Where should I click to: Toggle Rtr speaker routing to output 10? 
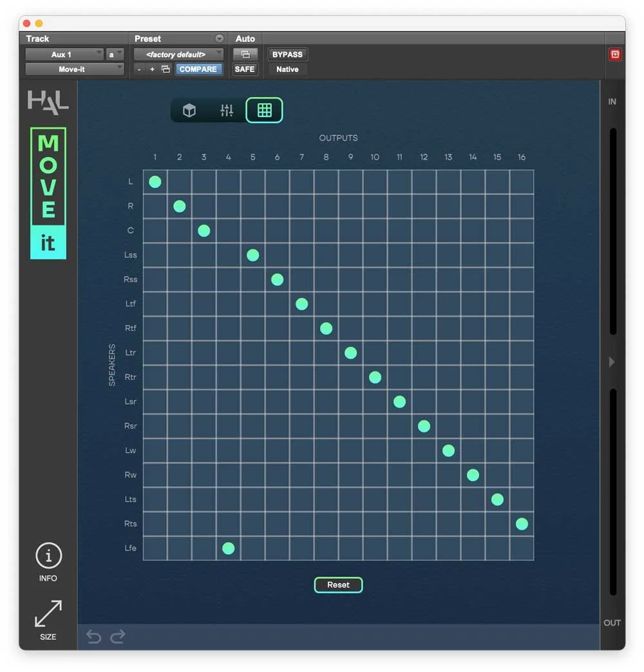click(375, 377)
